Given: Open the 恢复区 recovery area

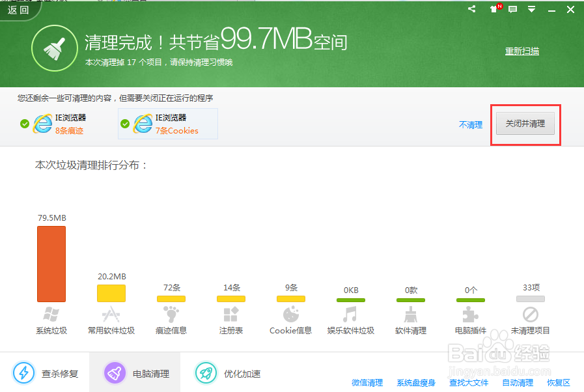Looking at the screenshot, I should click(558, 383).
